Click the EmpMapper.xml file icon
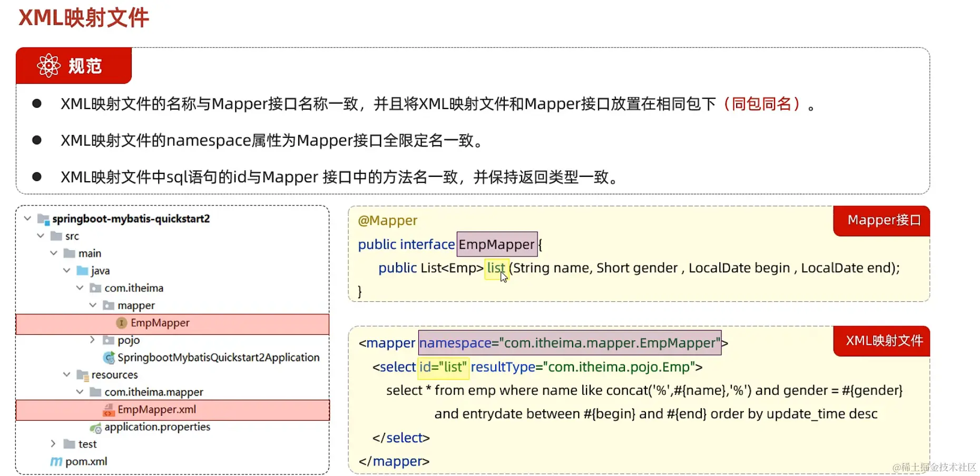980x476 pixels. click(109, 410)
